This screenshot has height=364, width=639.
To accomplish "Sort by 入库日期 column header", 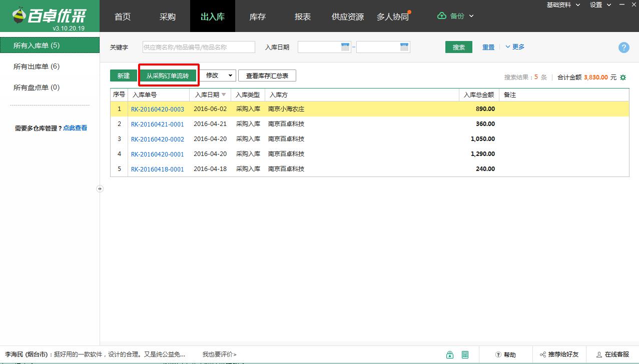I will tap(210, 94).
